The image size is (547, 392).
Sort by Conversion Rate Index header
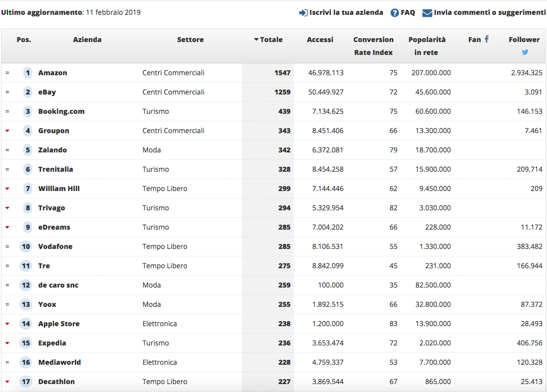[373, 46]
